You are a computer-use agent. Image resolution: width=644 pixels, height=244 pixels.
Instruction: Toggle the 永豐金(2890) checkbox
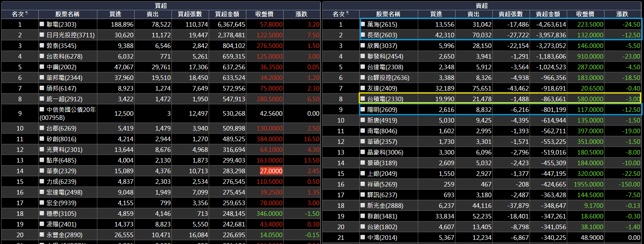click(42, 235)
